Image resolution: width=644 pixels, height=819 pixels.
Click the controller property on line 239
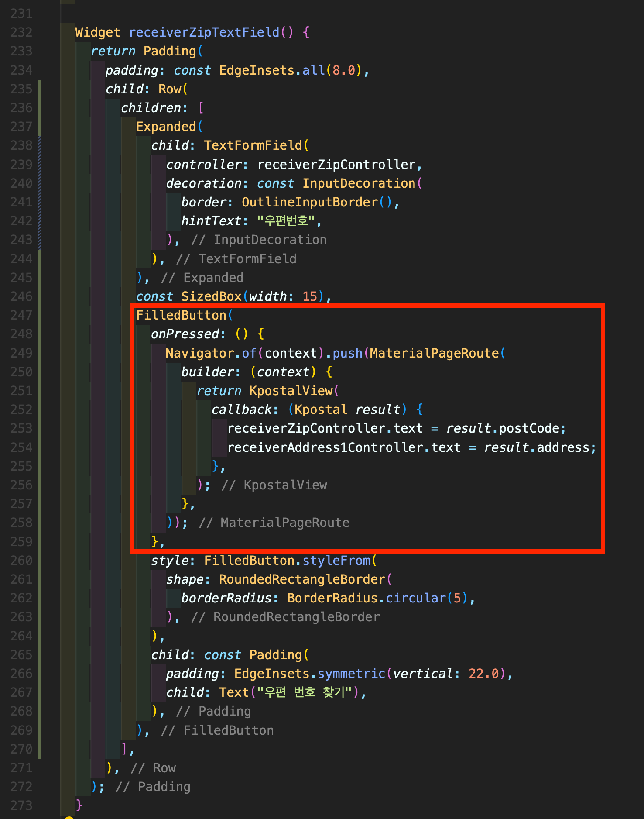[204, 165]
